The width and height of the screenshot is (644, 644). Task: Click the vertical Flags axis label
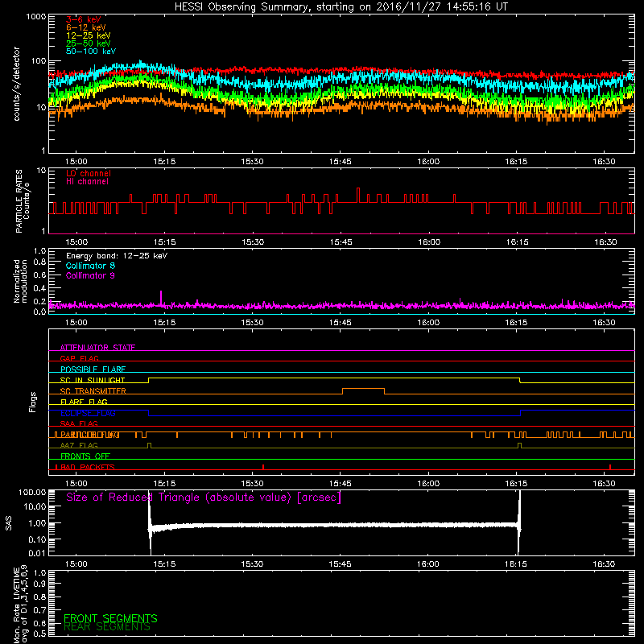[x=32, y=402]
